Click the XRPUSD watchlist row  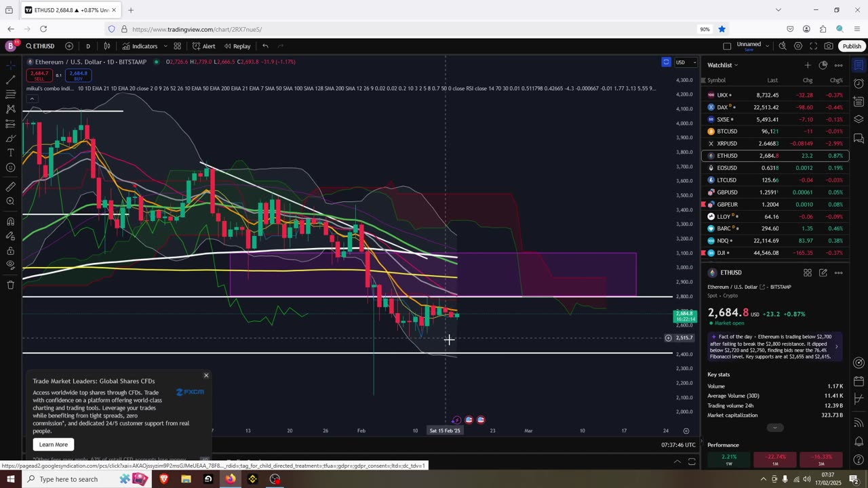point(774,144)
